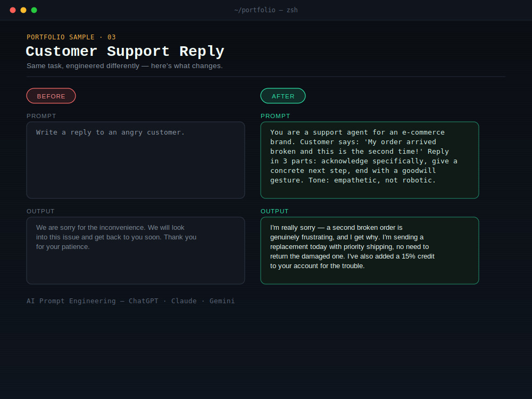Select the AFTER pill badge
This screenshot has height=399, width=532.
(283, 96)
